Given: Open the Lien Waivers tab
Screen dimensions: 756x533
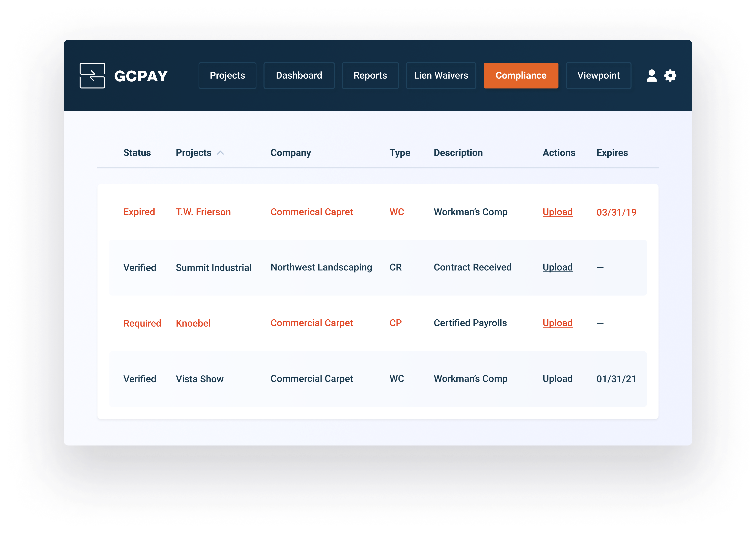Looking at the screenshot, I should (x=441, y=76).
